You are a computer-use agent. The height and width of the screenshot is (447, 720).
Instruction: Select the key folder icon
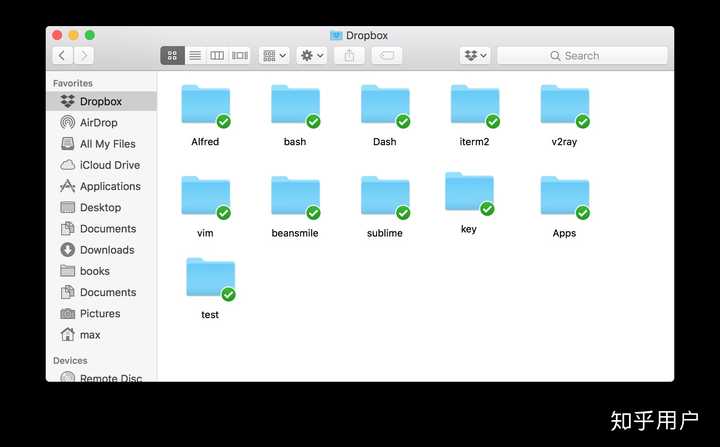click(469, 193)
